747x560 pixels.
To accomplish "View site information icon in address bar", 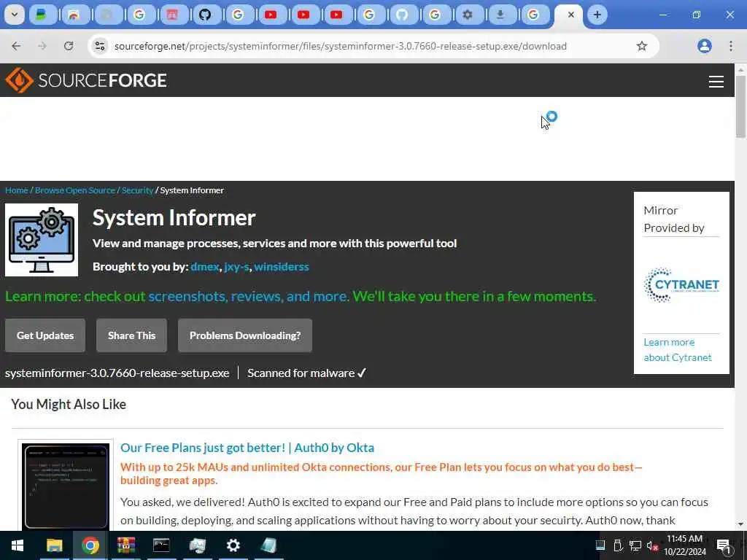I will tap(99, 46).
